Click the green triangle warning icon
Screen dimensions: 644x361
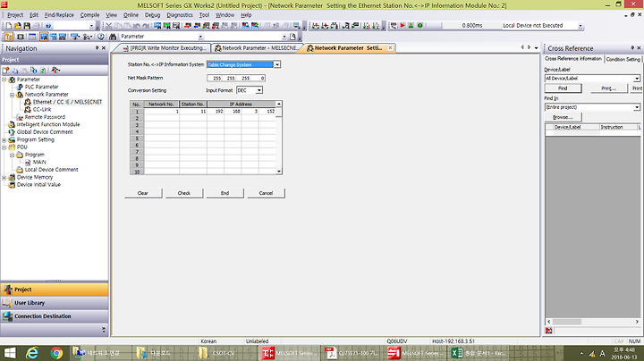411,25
